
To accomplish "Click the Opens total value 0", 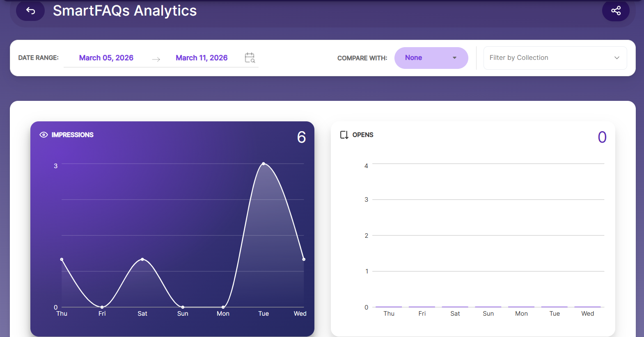I will click(602, 137).
